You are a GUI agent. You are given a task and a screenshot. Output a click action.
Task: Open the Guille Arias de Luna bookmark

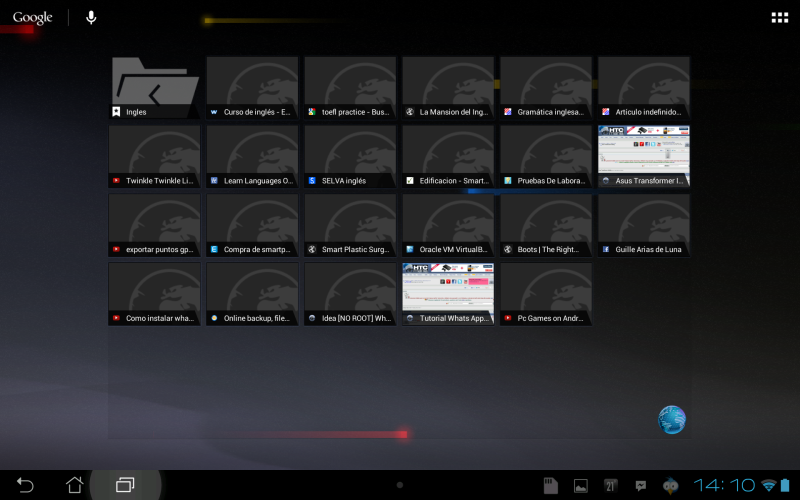pyautogui.click(x=644, y=225)
